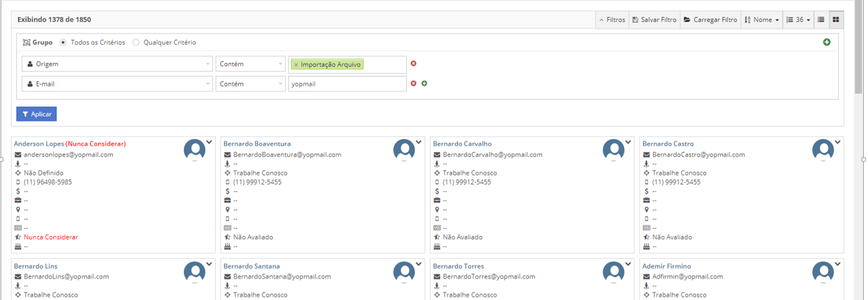Viewport: 868px width, 300px height.
Task: Click the yopmail text input
Action: [x=347, y=83]
